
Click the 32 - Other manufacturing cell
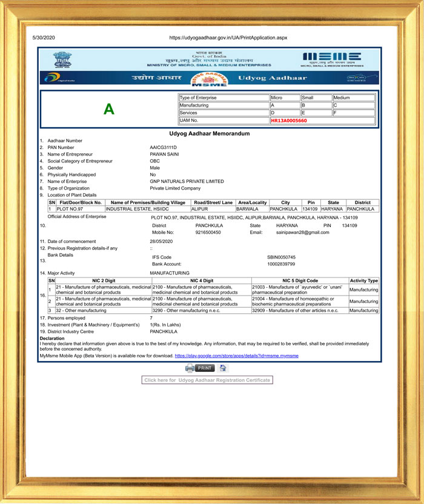[x=103, y=311]
